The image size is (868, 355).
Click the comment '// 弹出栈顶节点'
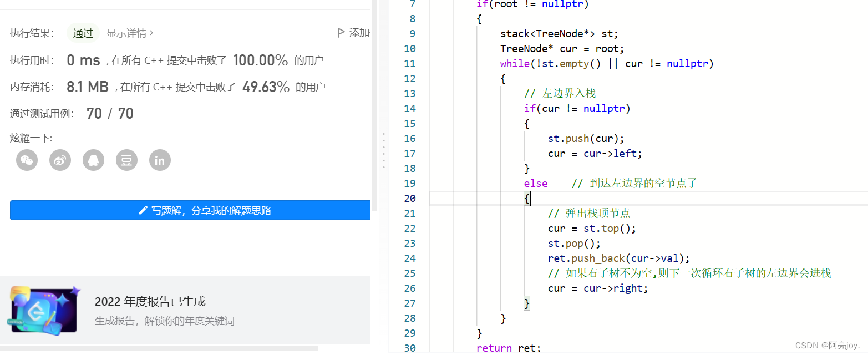[589, 214]
